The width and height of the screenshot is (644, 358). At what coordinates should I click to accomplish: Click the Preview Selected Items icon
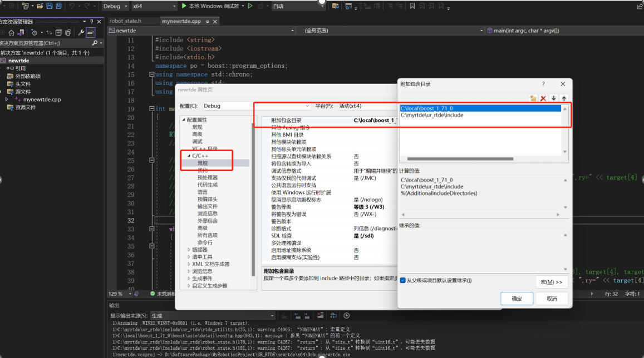[91, 32]
